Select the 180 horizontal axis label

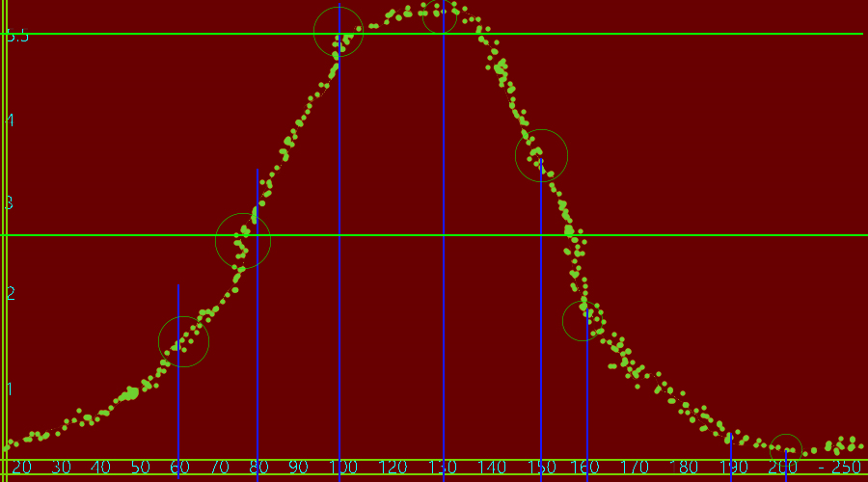pyautogui.click(x=684, y=468)
